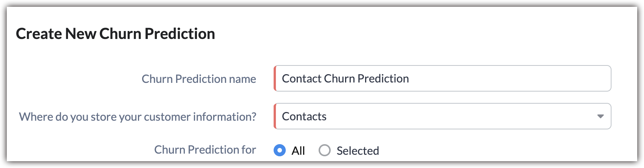Click the 'Where do you store your customer information?' label
644x168 pixels.
tap(138, 117)
